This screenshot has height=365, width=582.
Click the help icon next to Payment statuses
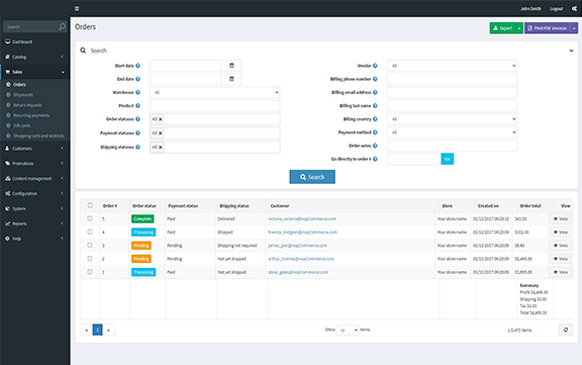[138, 133]
